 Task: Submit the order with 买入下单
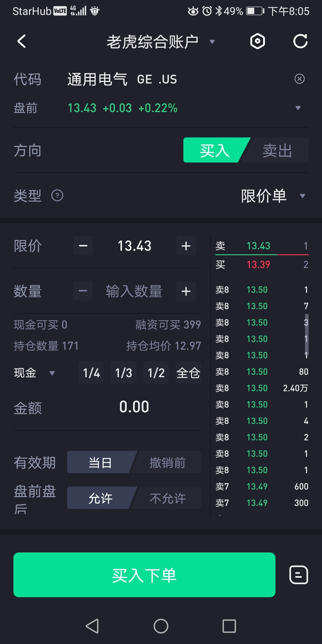tap(144, 575)
